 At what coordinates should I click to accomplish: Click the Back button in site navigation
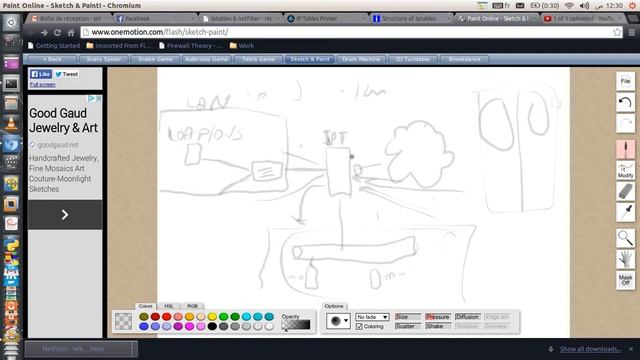coord(51,59)
